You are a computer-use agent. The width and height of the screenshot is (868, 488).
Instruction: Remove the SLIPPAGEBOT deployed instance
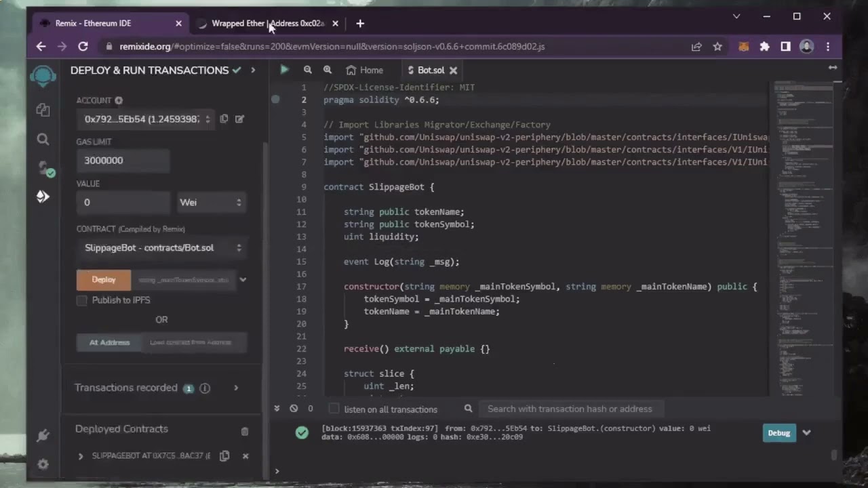[x=245, y=456]
